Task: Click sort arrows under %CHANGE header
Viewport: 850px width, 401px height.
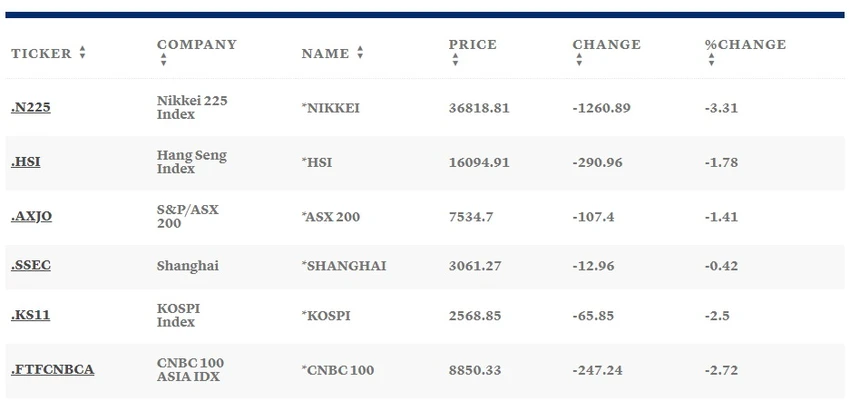Action: (x=711, y=60)
